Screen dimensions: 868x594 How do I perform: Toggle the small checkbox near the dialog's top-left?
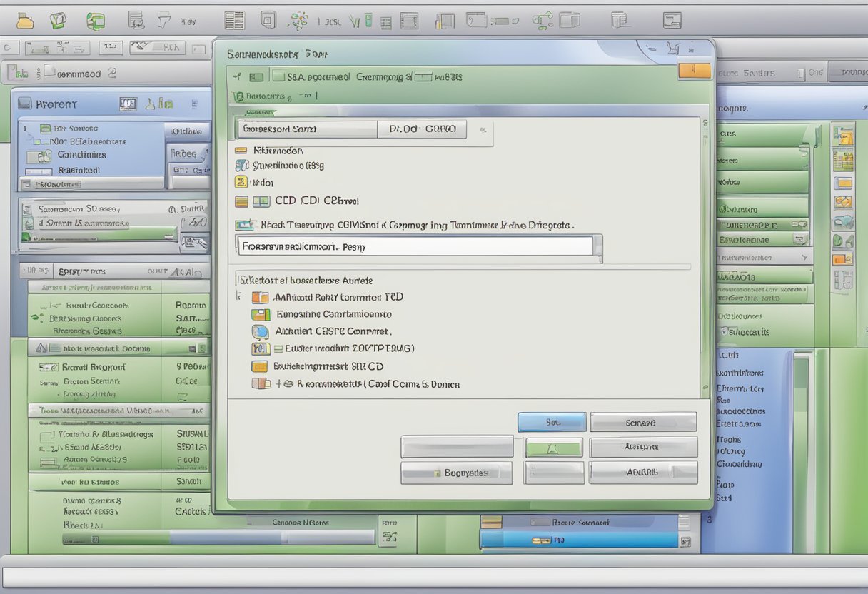(x=255, y=76)
